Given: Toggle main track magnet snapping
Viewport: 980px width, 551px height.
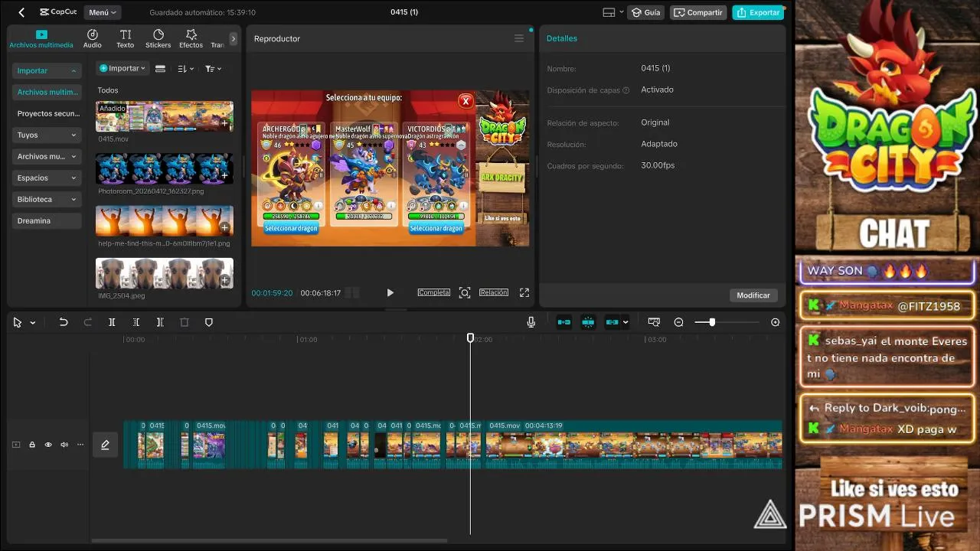Looking at the screenshot, I should point(564,322).
